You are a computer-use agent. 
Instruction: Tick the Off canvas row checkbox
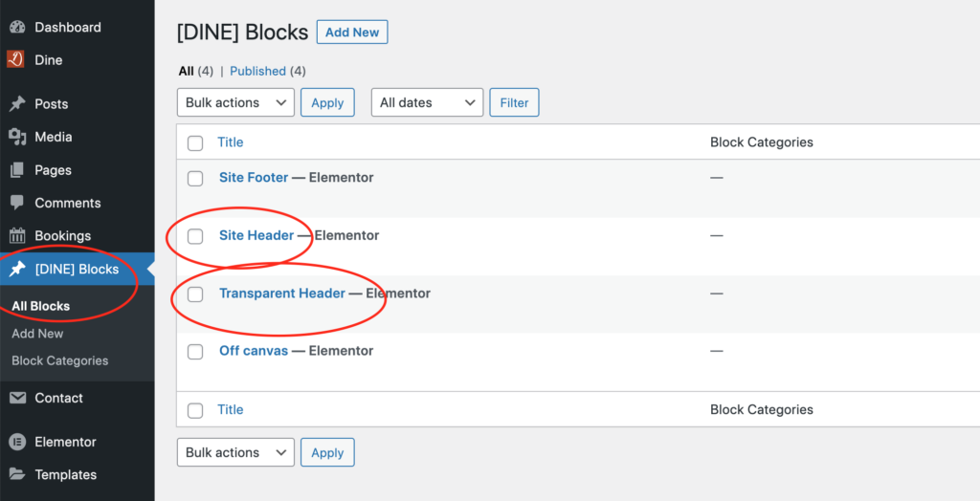195,352
